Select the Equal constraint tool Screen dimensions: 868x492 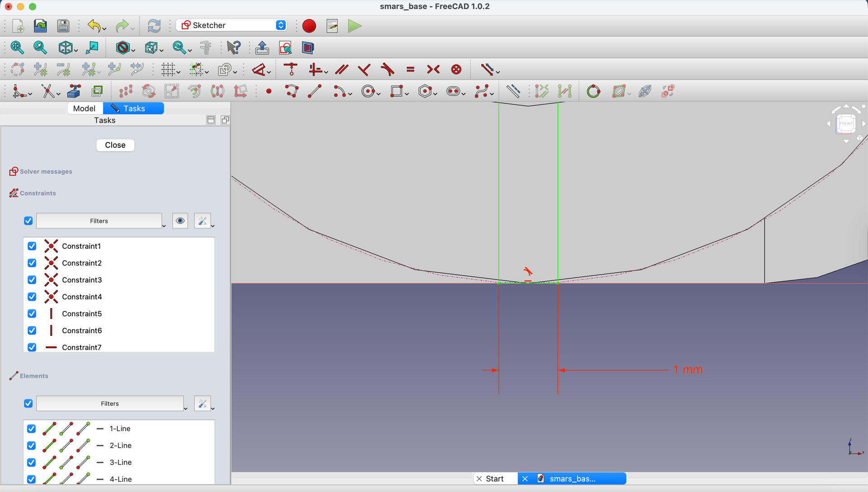410,69
